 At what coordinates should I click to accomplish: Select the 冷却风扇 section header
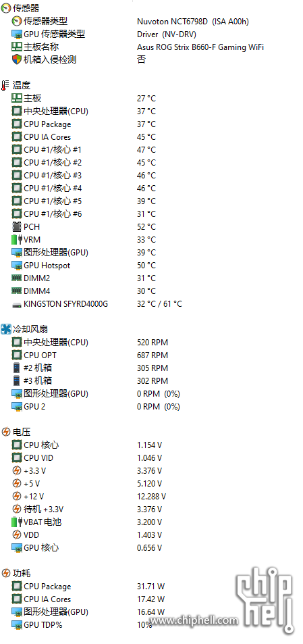[30, 329]
